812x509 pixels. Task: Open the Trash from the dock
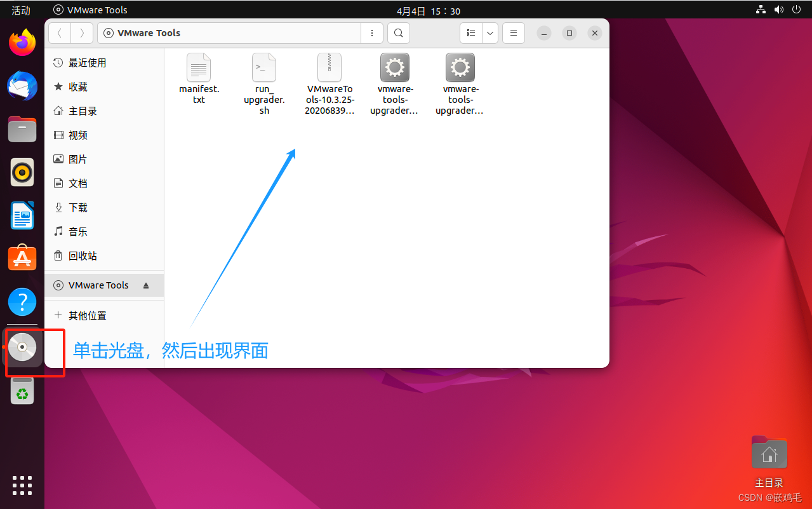[22, 391]
